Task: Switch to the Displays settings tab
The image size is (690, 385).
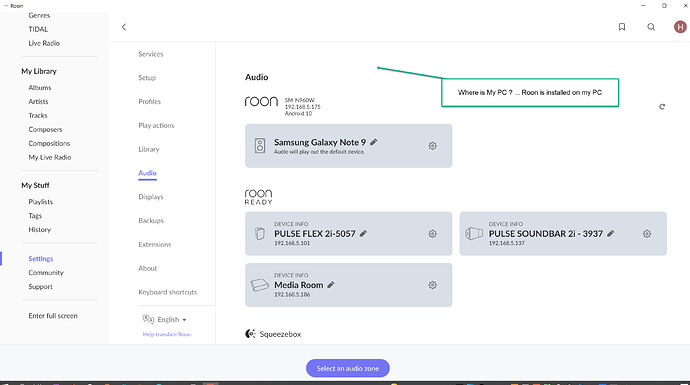Action: 150,197
